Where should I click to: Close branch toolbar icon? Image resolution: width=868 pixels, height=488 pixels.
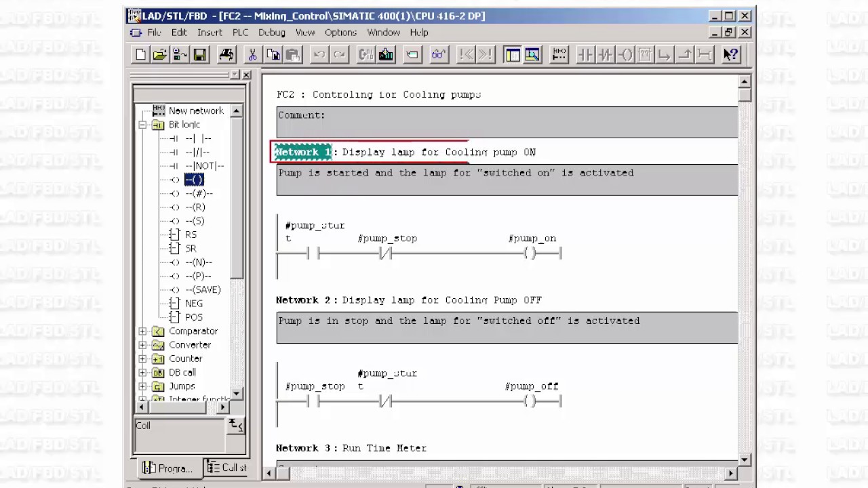(x=685, y=55)
